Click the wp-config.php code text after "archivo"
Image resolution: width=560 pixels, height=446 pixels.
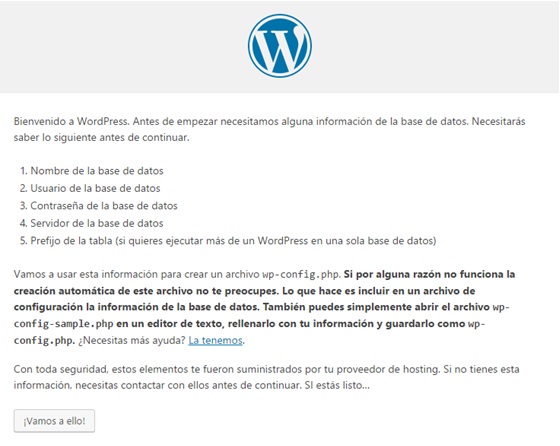pyautogui.click(x=301, y=274)
